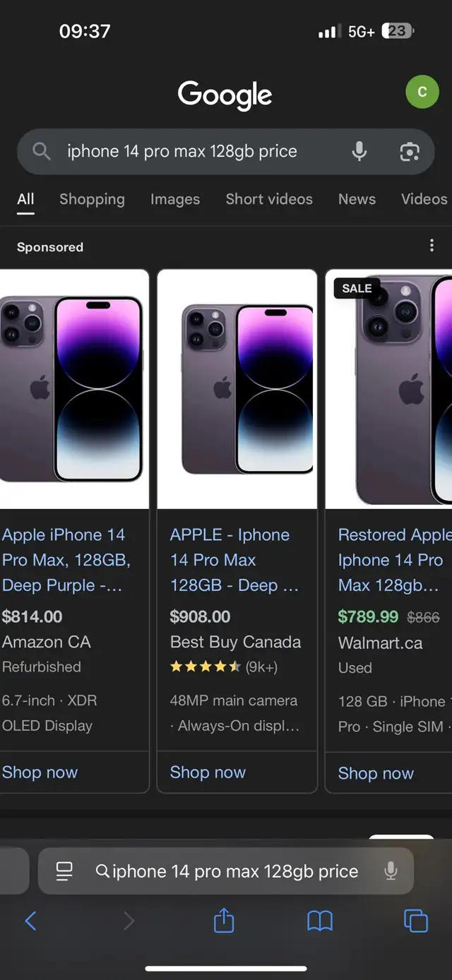This screenshot has width=452, height=980.
Task: Tap the magnifying glass in Google search box
Action: [42, 151]
